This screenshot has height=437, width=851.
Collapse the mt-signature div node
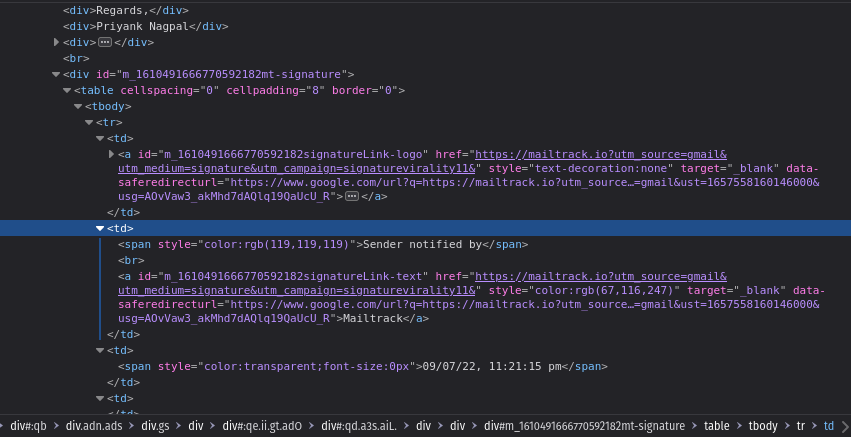point(56,74)
